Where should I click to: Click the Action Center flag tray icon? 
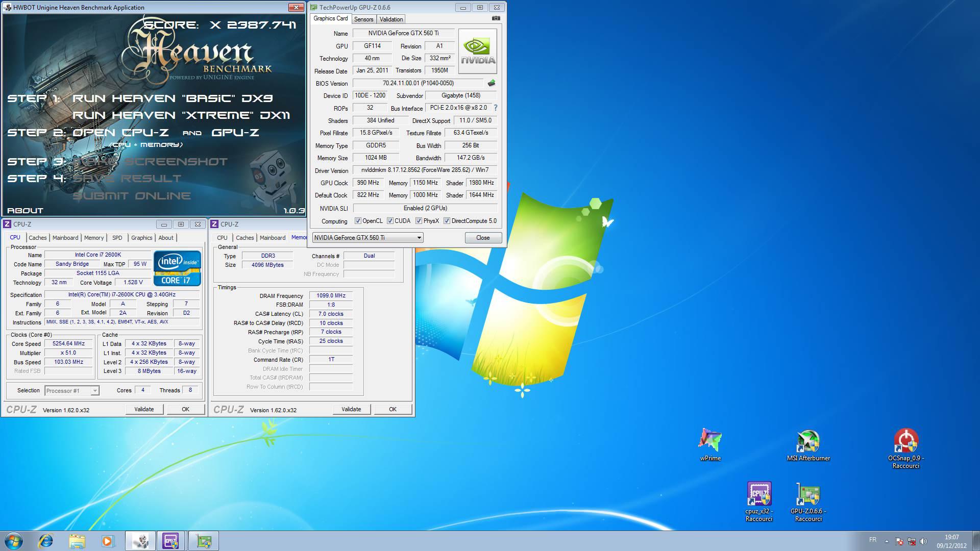[x=899, y=541]
